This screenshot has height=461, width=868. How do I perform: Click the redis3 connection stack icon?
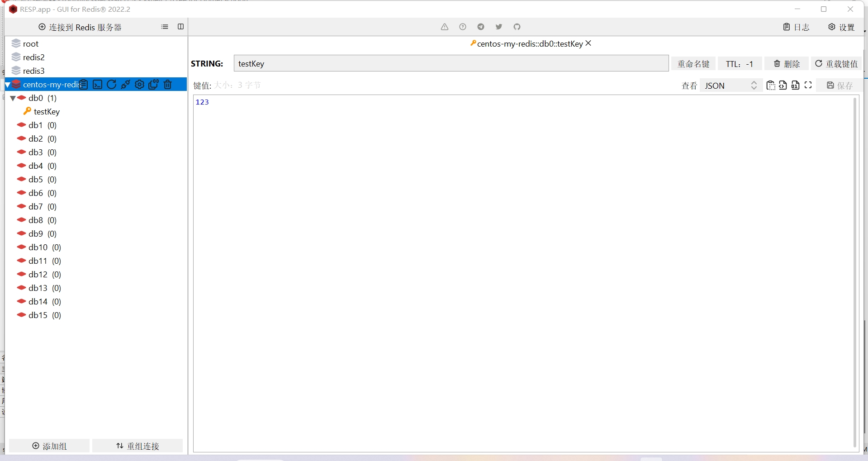click(16, 71)
